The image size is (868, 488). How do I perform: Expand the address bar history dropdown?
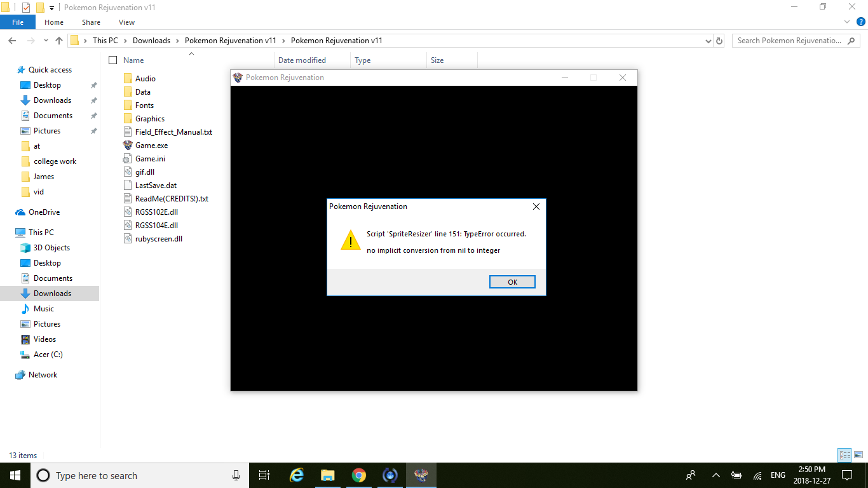[709, 41]
